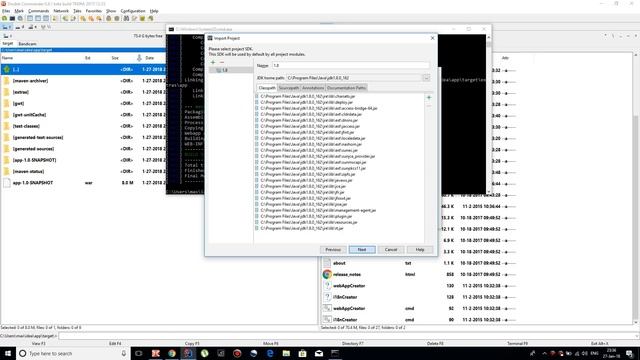Sort left panel by Date column
The image size is (640, 360).
150,58
